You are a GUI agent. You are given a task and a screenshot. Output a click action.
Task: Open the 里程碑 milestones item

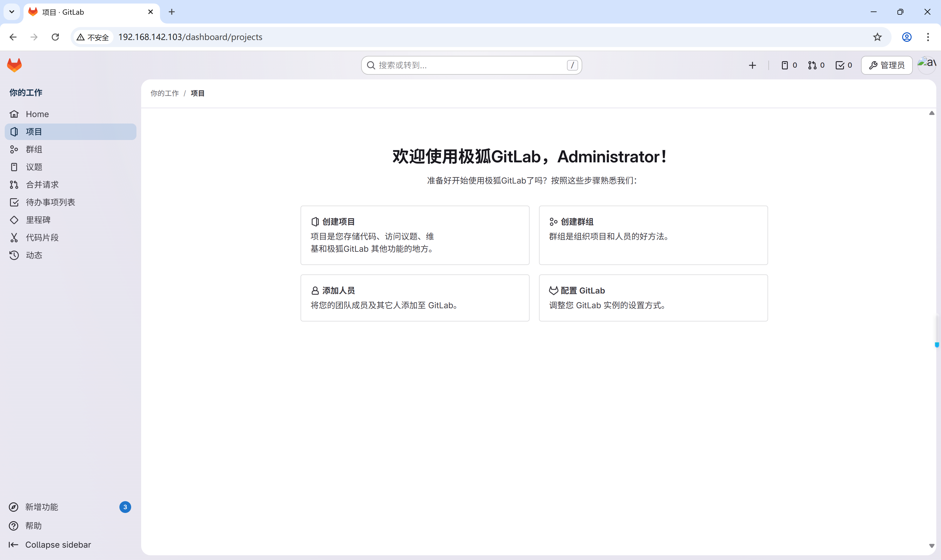tap(38, 220)
